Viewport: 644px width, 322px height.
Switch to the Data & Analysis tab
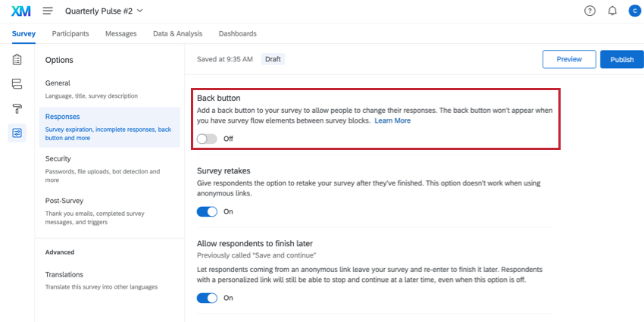[177, 33]
